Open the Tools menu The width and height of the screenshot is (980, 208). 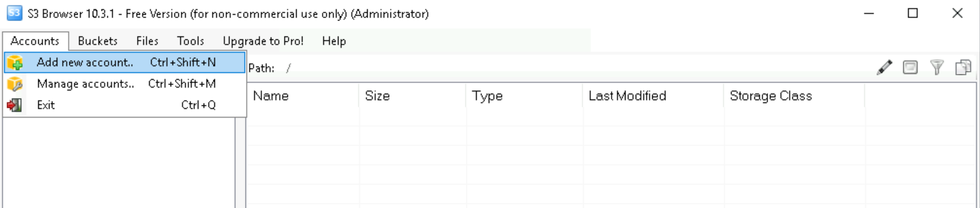(x=190, y=41)
